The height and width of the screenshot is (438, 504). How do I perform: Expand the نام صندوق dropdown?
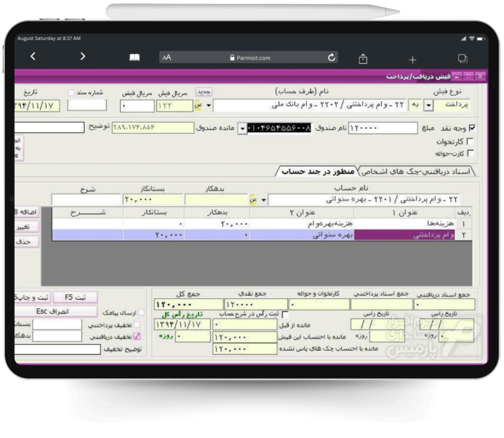[242, 128]
